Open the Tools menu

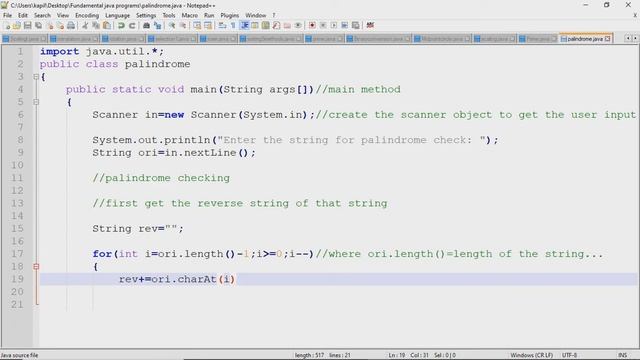(x=169, y=15)
